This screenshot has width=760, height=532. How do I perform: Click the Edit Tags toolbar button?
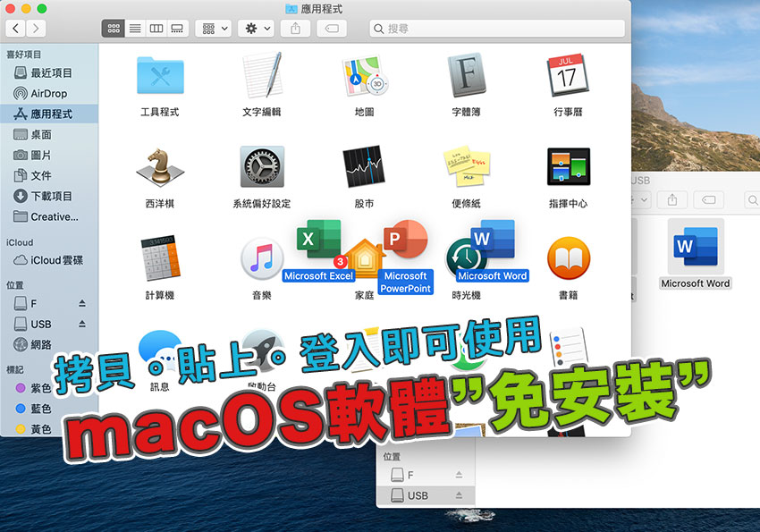[332, 29]
